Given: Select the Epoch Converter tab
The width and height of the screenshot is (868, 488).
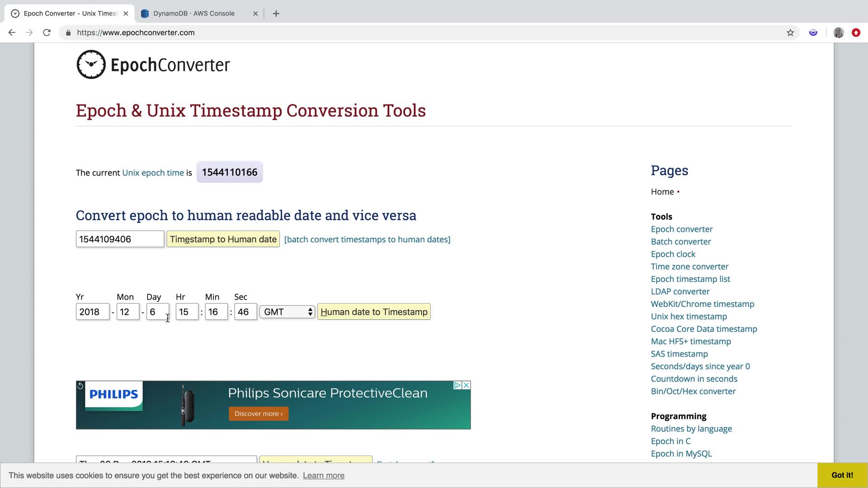Looking at the screenshot, I should pyautogui.click(x=70, y=14).
